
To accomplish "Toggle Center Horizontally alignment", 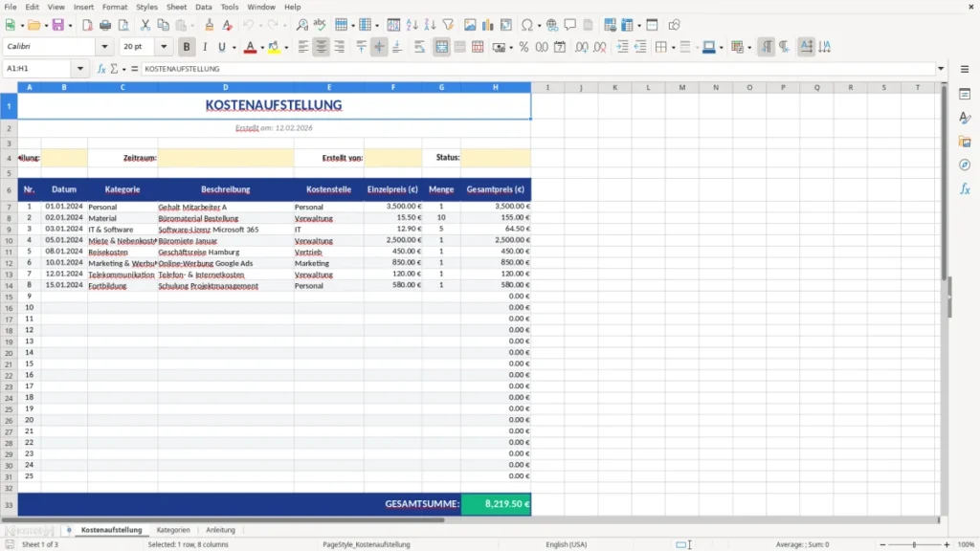I will 322,47.
